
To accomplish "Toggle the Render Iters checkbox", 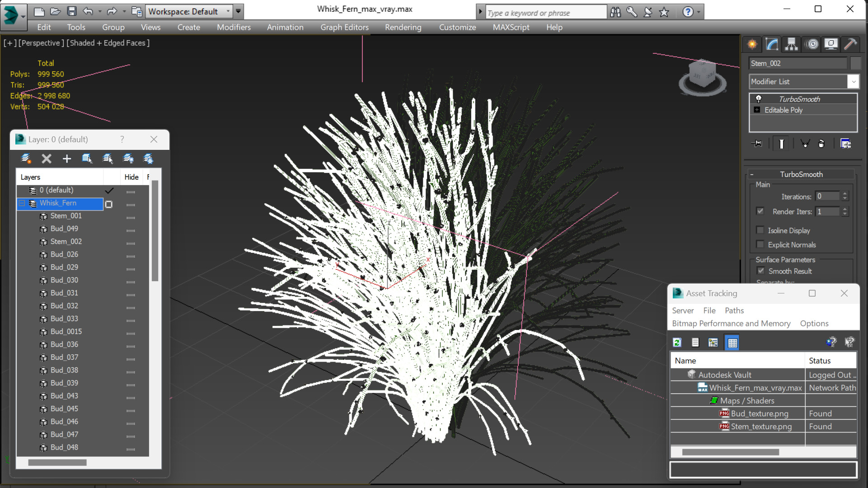I will pos(760,211).
